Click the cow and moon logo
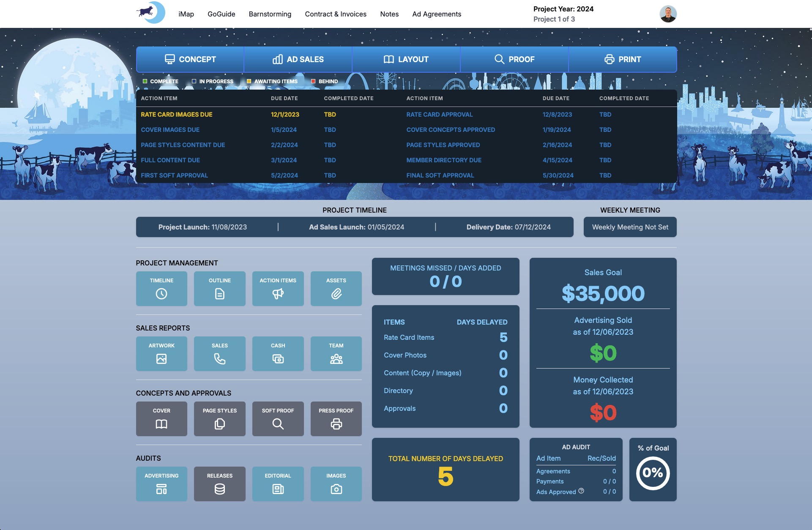This screenshot has height=530, width=812. coord(151,13)
